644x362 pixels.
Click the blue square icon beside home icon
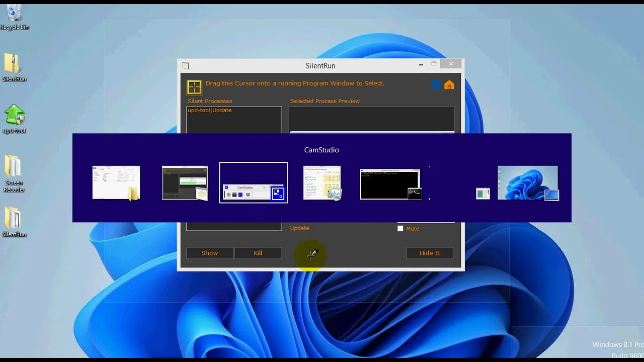[x=436, y=85]
